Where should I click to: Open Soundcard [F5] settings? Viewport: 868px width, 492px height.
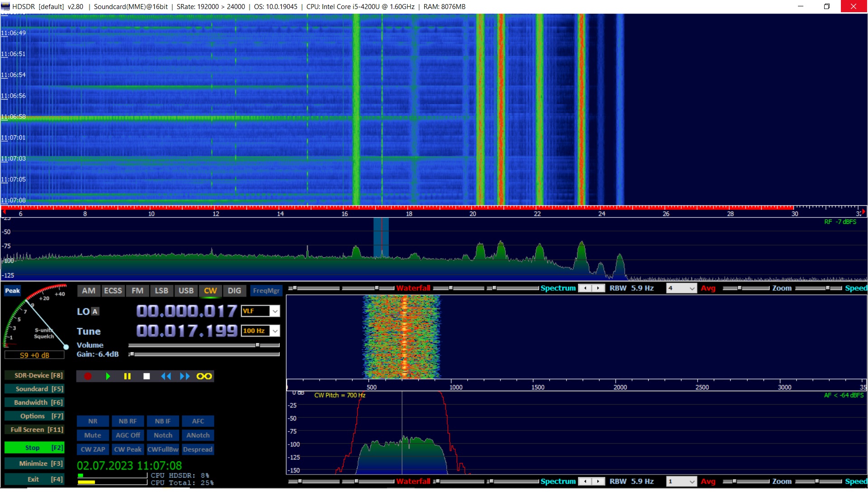[34, 389]
